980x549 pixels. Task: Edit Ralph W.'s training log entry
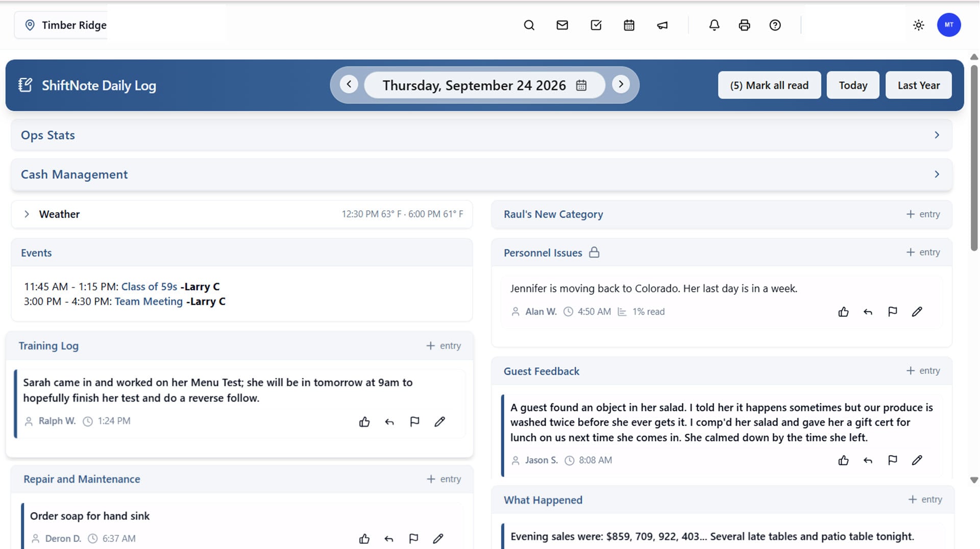click(440, 421)
